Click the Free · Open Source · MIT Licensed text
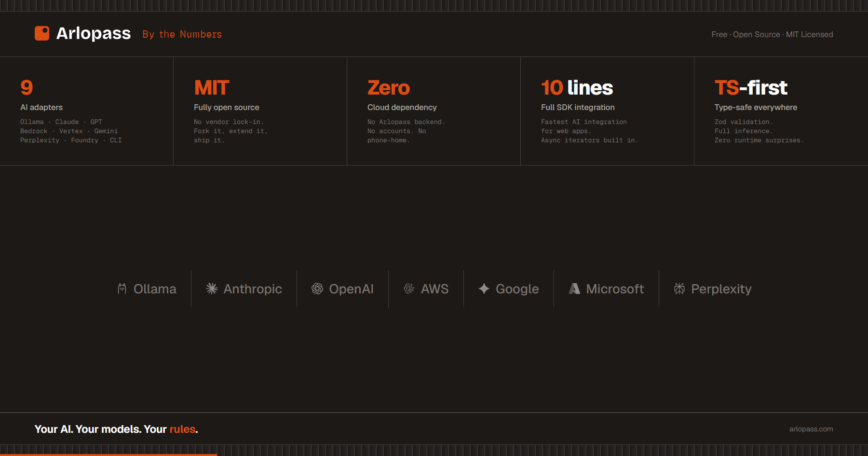 pos(772,34)
